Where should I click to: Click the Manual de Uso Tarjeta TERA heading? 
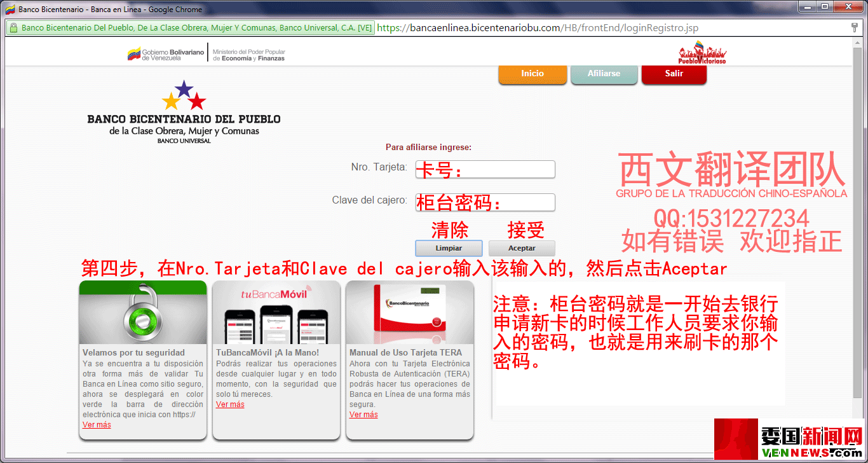pos(406,353)
